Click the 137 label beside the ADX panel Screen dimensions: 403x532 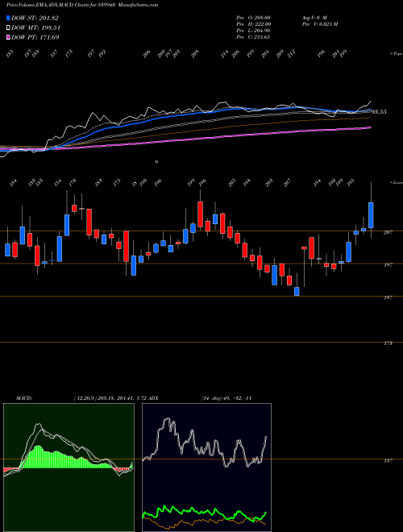point(388,461)
